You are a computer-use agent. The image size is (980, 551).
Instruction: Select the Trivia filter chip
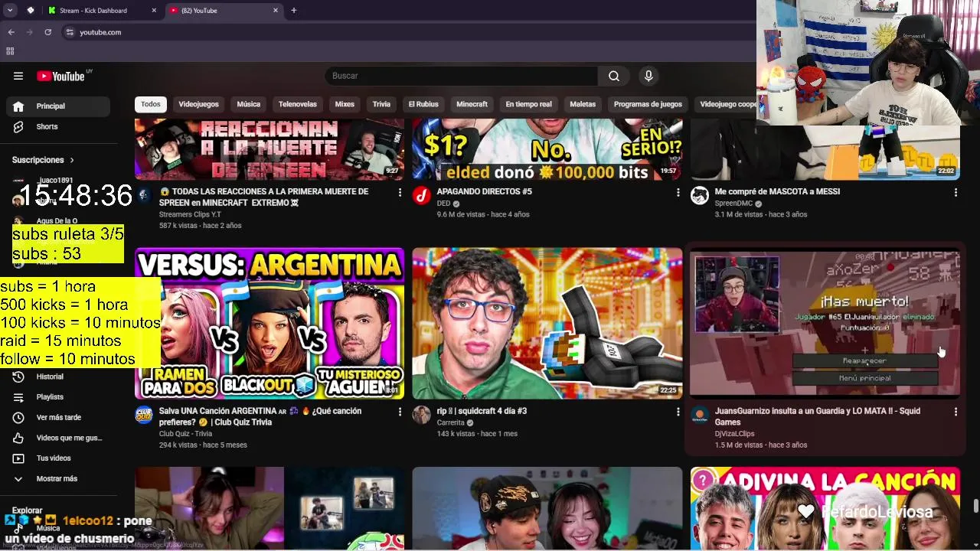(381, 104)
